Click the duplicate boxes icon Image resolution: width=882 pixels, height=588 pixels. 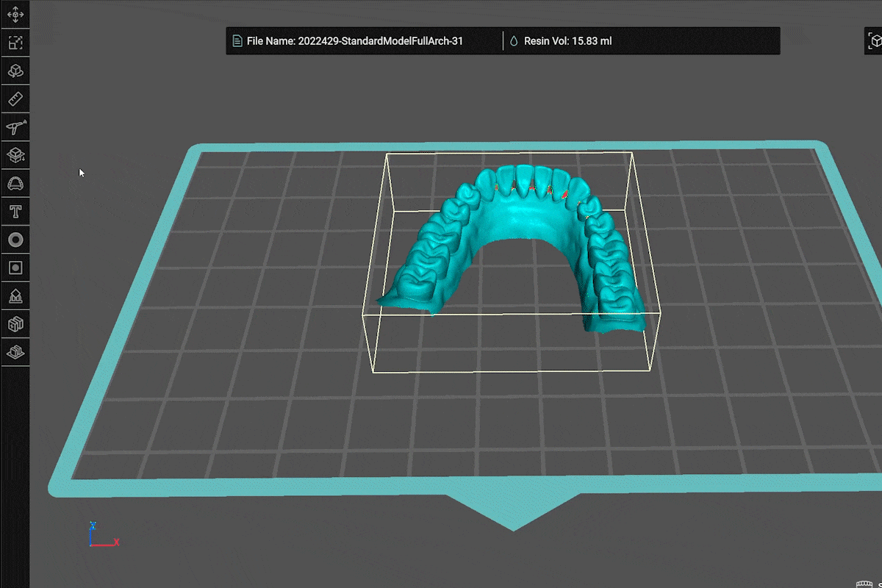tap(15, 323)
